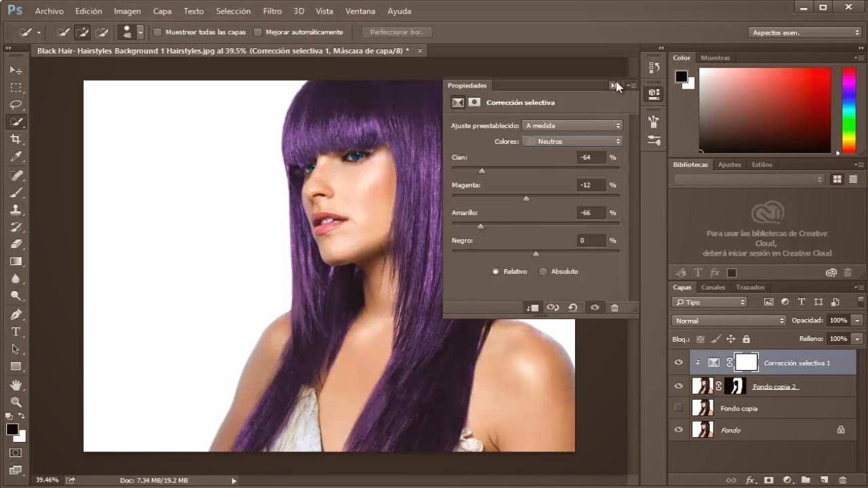Screen dimensions: 868x488
Task: Select the Rectangular Marquee tool
Action: (16, 87)
